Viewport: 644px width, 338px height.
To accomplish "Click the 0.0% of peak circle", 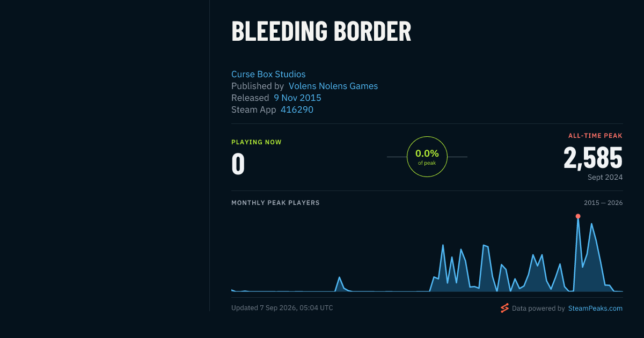I will click(x=427, y=157).
